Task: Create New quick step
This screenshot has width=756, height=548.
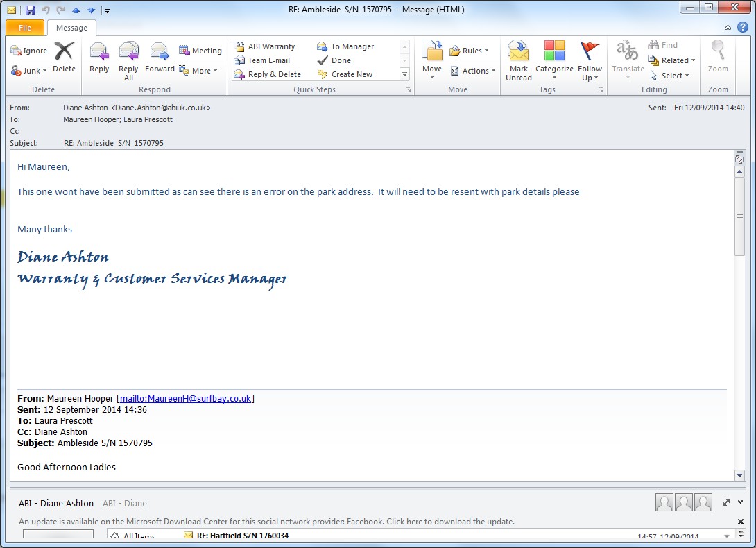Action: (x=345, y=74)
